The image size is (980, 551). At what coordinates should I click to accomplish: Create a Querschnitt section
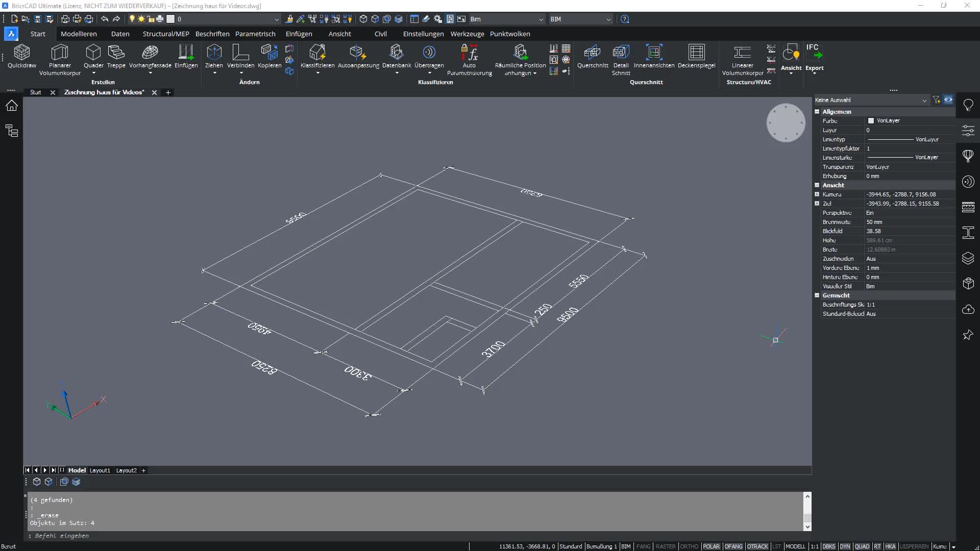[x=593, y=56]
